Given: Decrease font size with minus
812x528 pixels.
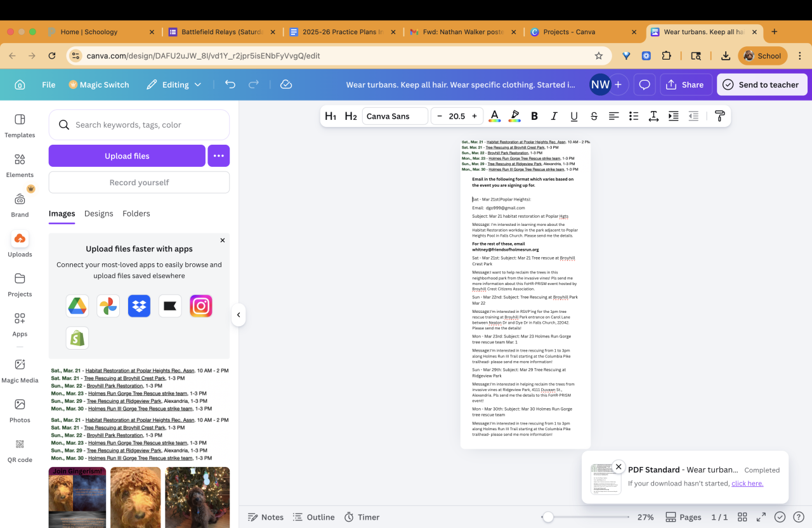Looking at the screenshot, I should [440, 116].
